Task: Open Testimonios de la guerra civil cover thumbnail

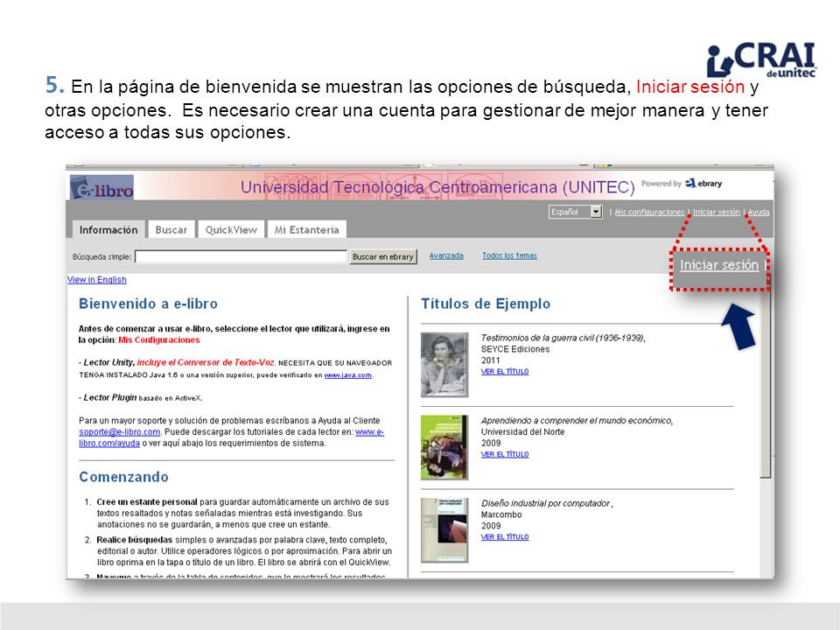Action: pos(444,365)
